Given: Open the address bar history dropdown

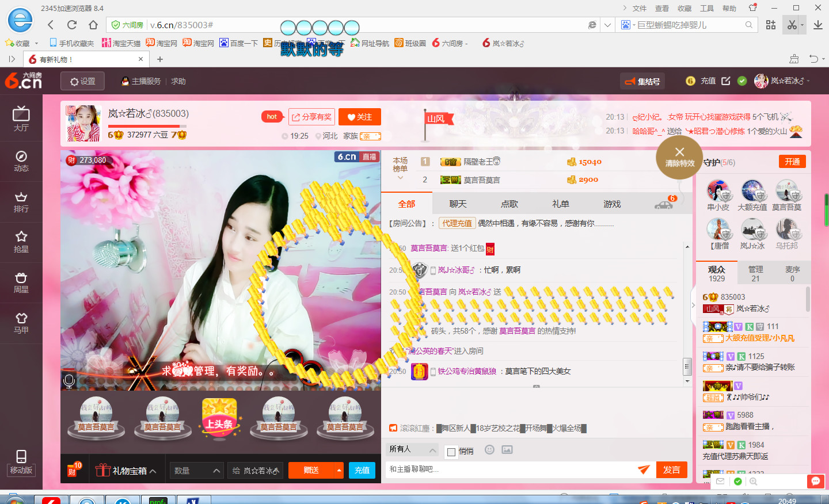Looking at the screenshot, I should pyautogui.click(x=607, y=25).
